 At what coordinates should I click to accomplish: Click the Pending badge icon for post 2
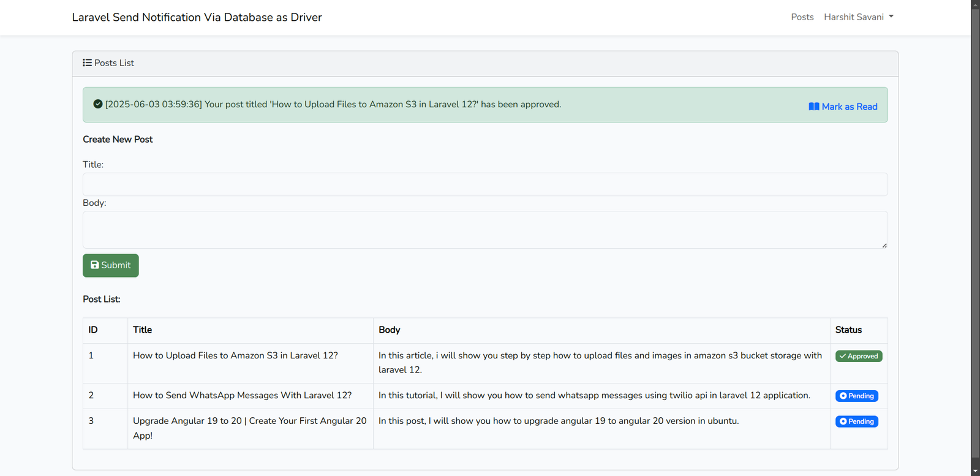[843, 396]
